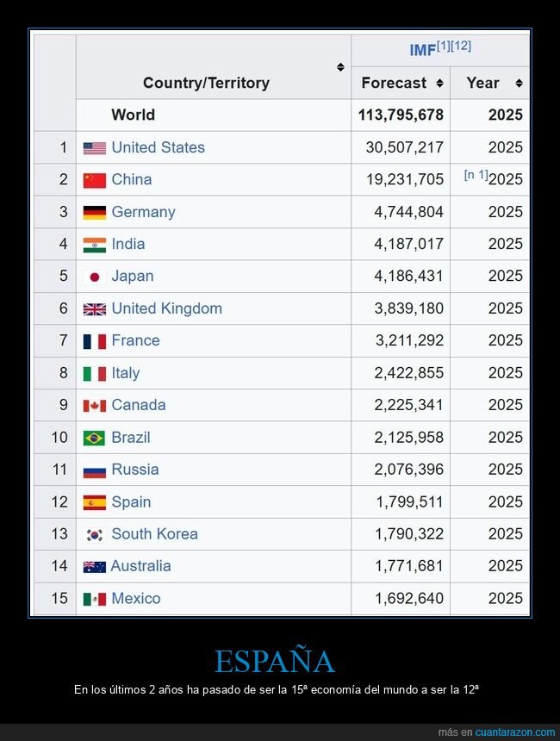Sort the table by Country/Territory column
The height and width of the screenshot is (741, 560).
341,65
